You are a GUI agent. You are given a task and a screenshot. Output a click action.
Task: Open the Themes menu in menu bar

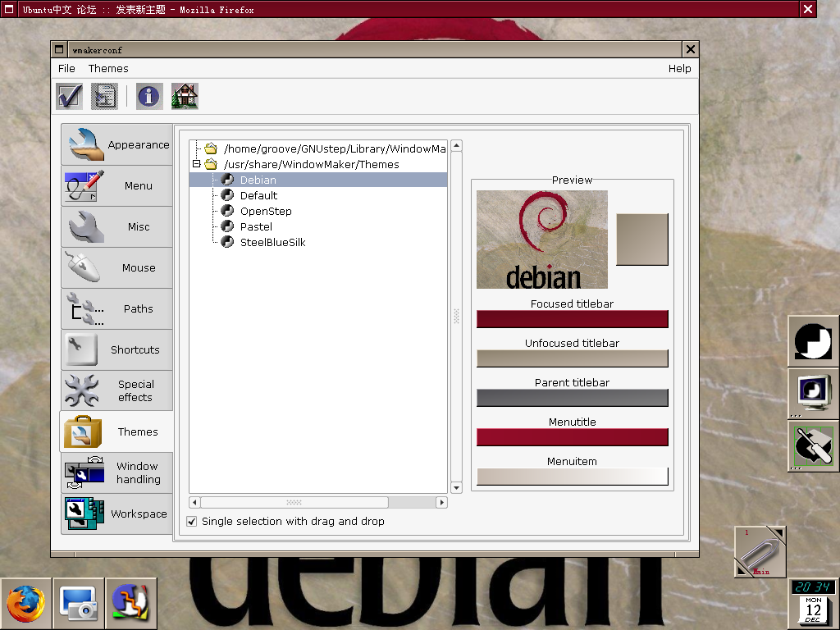[108, 69]
